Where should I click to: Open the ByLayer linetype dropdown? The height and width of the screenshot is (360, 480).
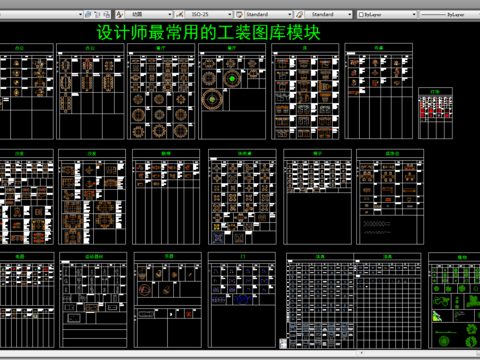[449, 14]
